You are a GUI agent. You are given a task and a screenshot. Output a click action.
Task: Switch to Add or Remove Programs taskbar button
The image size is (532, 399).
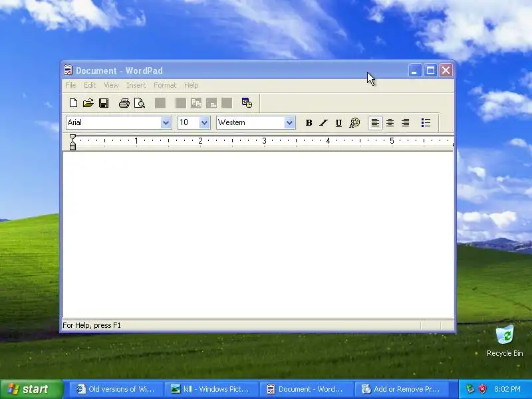click(402, 389)
